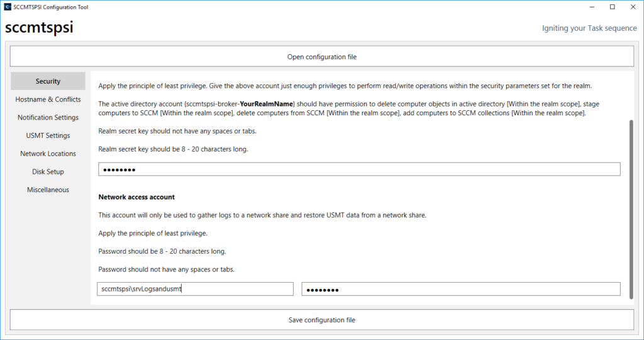Viewport: 644px width, 340px height.
Task: Click the large sccmtspsi header title
Action: click(x=39, y=28)
